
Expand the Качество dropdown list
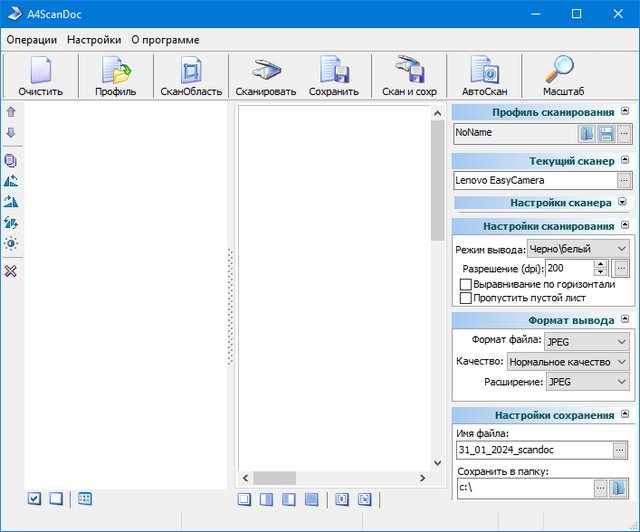click(568, 361)
